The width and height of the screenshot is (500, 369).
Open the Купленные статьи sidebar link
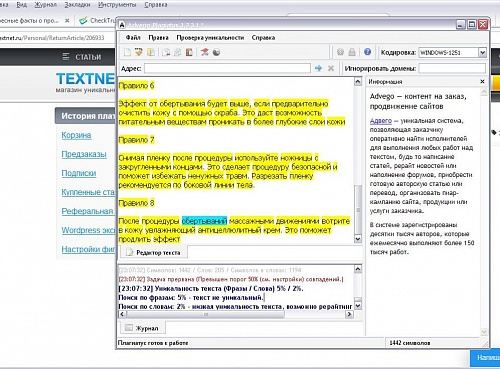(x=88, y=192)
